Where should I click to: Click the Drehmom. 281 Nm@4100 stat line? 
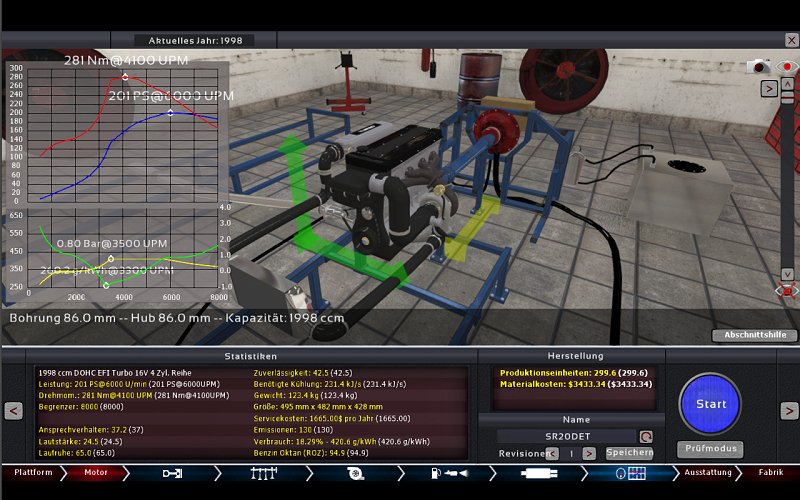134,395
